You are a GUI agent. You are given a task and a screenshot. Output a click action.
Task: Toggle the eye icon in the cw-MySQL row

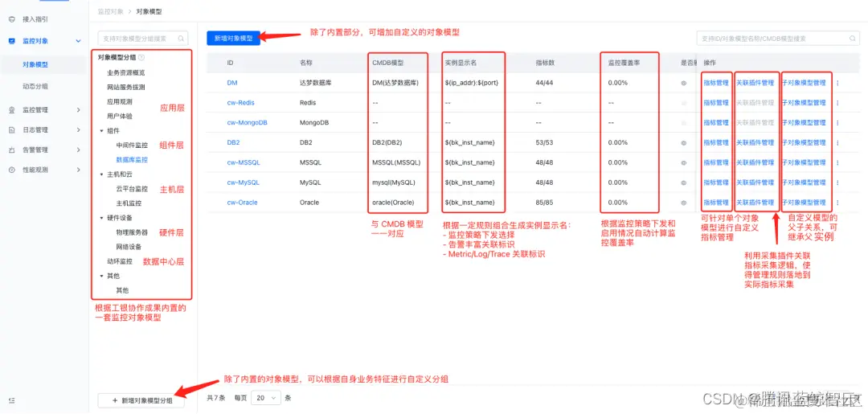[x=684, y=182]
